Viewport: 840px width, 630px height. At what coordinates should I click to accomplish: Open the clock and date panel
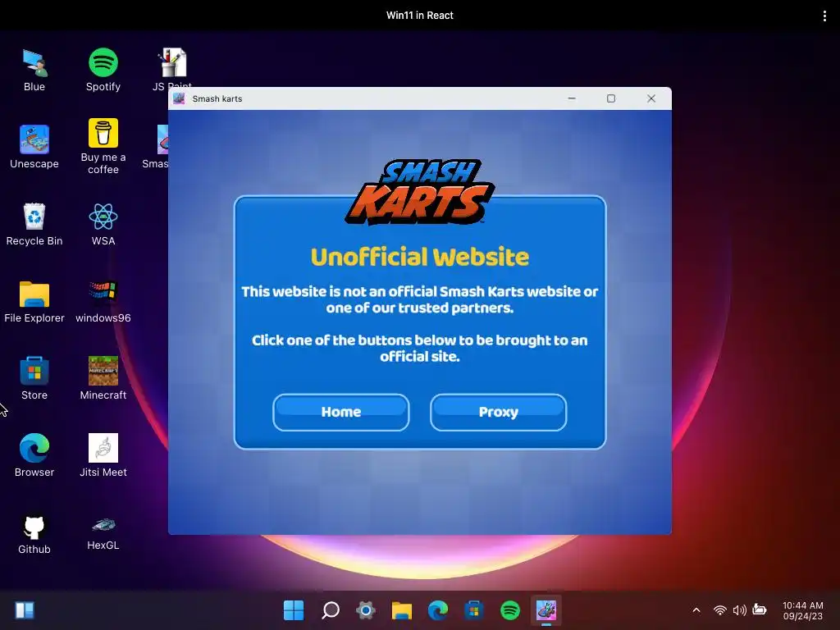click(x=802, y=610)
